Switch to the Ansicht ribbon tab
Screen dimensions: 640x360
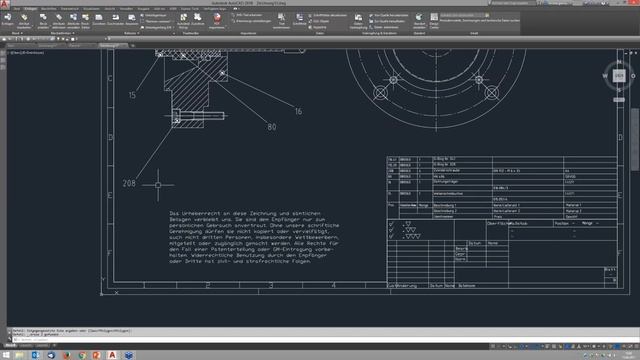tap(110, 9)
